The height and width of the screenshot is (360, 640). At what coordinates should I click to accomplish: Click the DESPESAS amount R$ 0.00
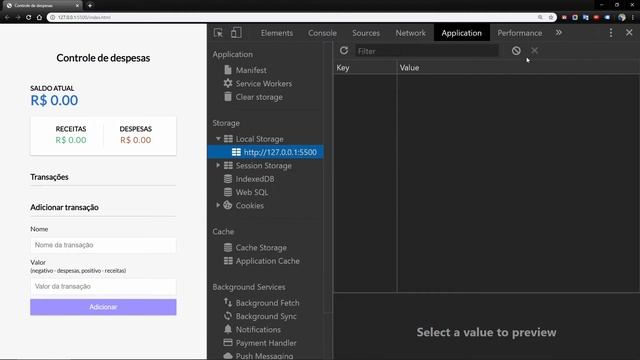136,140
